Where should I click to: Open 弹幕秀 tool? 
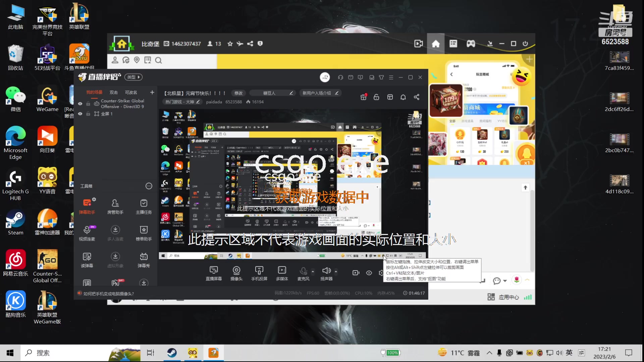(x=144, y=259)
